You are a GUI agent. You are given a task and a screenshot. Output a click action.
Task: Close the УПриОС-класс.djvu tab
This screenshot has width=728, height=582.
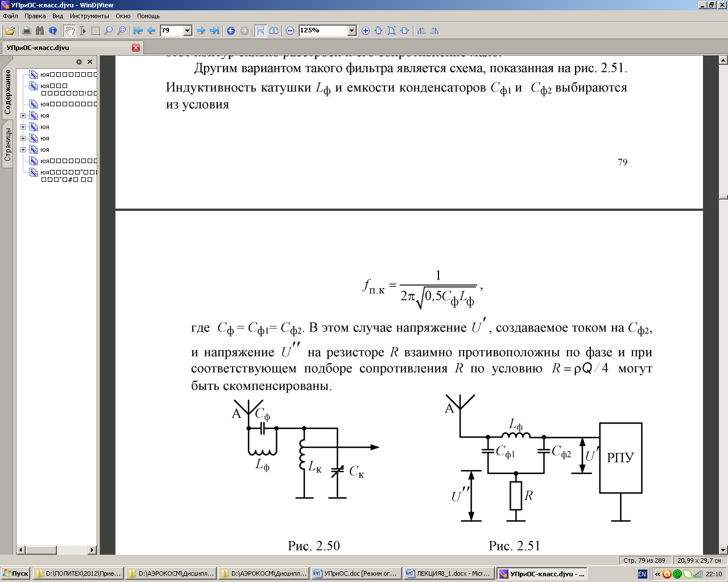(136, 48)
